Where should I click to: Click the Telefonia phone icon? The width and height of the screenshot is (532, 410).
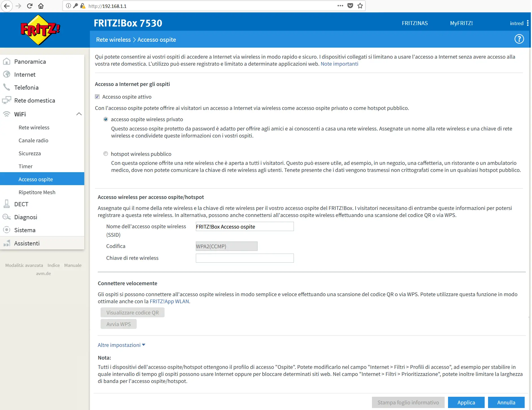7,87
